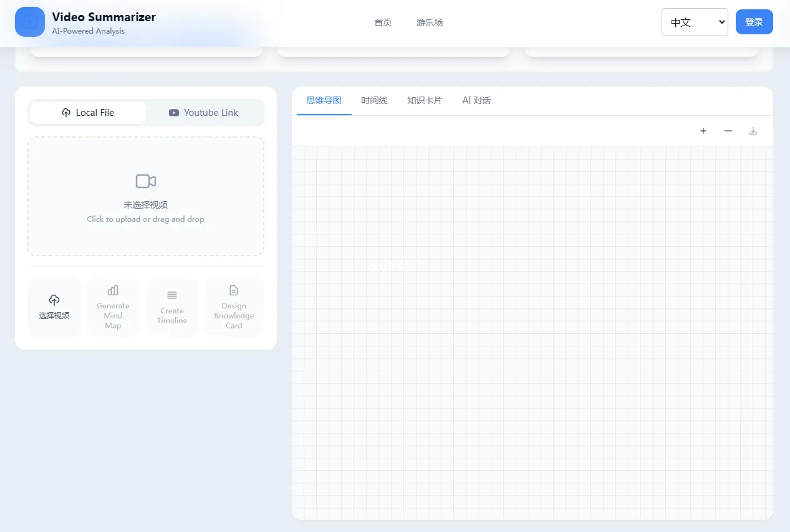Click the 登录 login button
This screenshot has width=790, height=532.
(x=754, y=22)
